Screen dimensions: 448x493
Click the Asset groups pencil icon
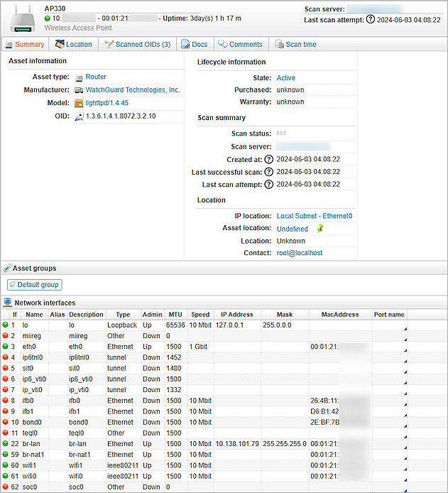pos(7,268)
